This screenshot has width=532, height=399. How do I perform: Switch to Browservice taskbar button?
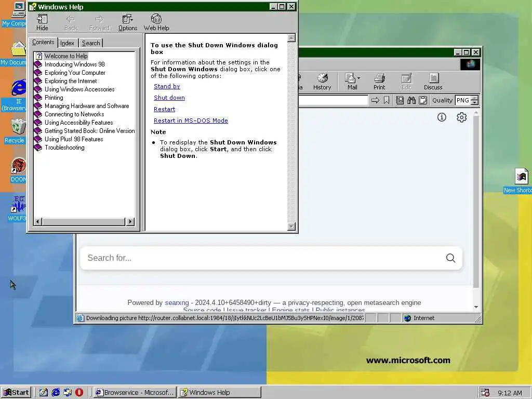(135, 392)
